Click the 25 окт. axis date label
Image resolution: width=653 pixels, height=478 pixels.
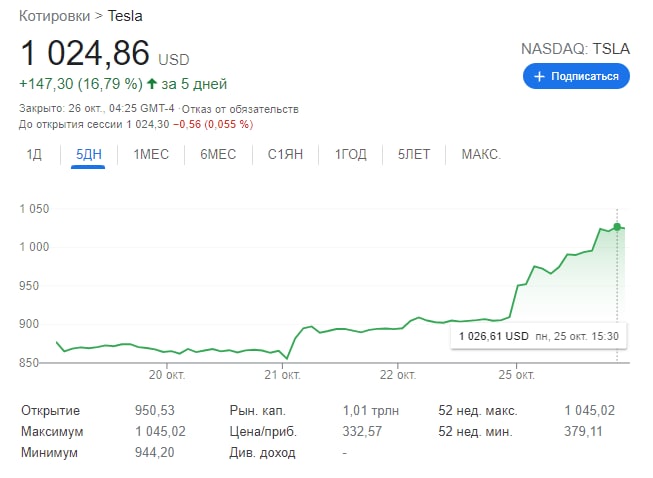coord(516,375)
